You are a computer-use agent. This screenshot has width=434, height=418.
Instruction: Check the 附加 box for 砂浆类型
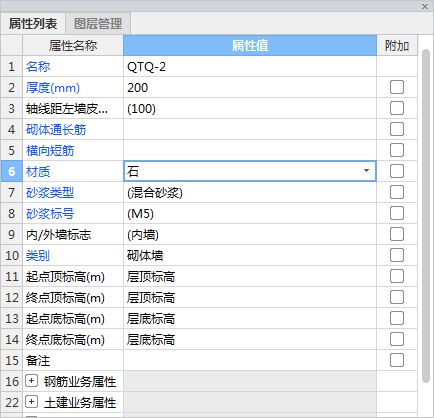397,192
